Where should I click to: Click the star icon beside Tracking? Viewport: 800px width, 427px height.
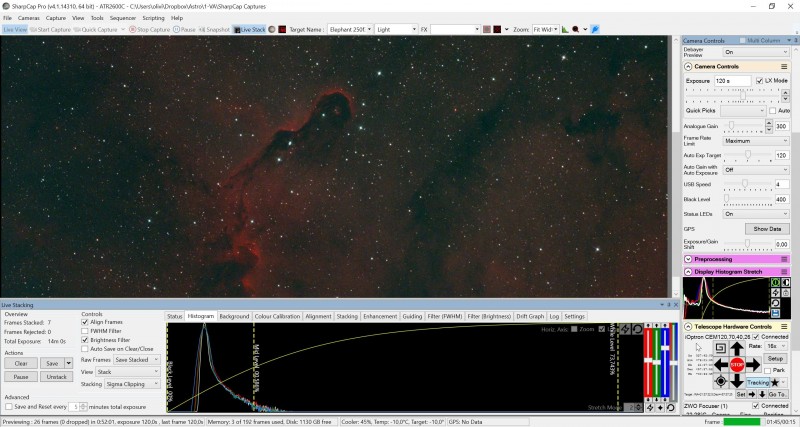775,382
